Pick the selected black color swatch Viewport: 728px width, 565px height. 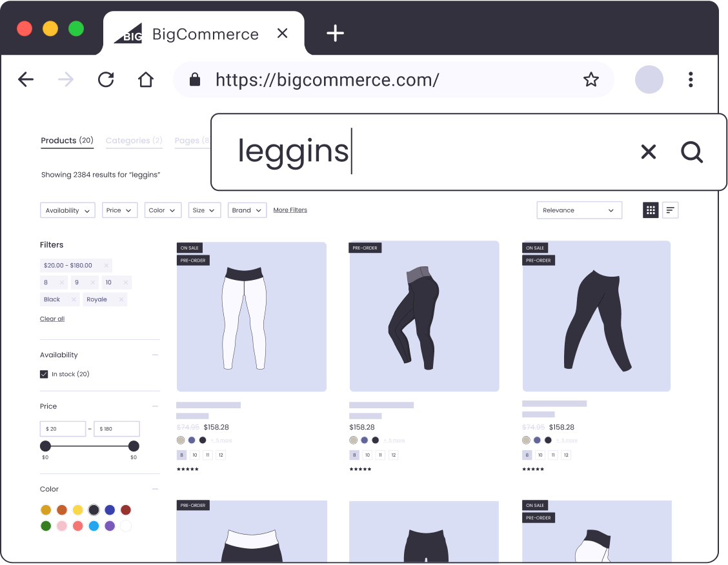point(94,510)
